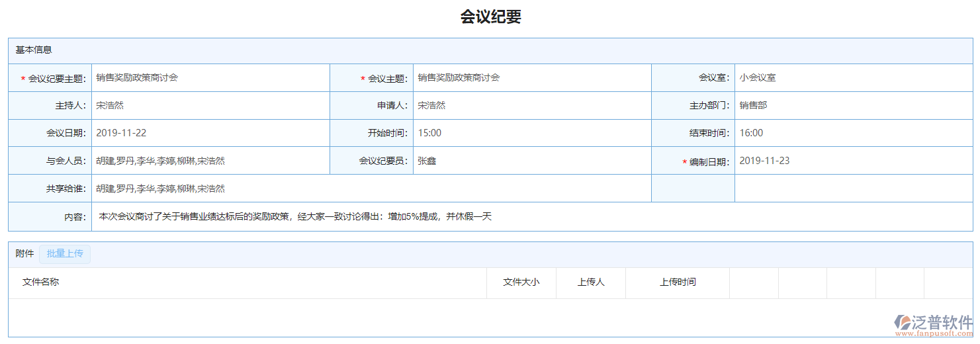The height and width of the screenshot is (344, 980).
Task: Open the 会议室 field showing 小会议室
Action: coord(852,78)
